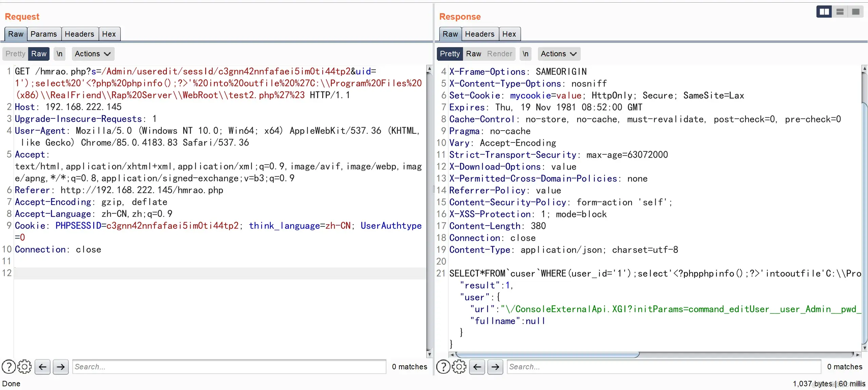Open request Hex tab
This screenshot has width=868, height=390.
pos(109,34)
